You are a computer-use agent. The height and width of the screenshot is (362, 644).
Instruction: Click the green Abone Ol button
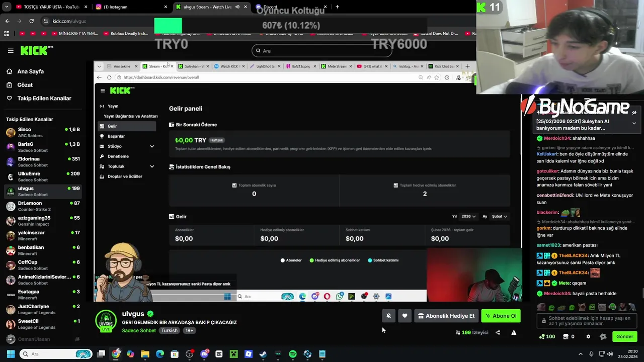pyautogui.click(x=501, y=316)
